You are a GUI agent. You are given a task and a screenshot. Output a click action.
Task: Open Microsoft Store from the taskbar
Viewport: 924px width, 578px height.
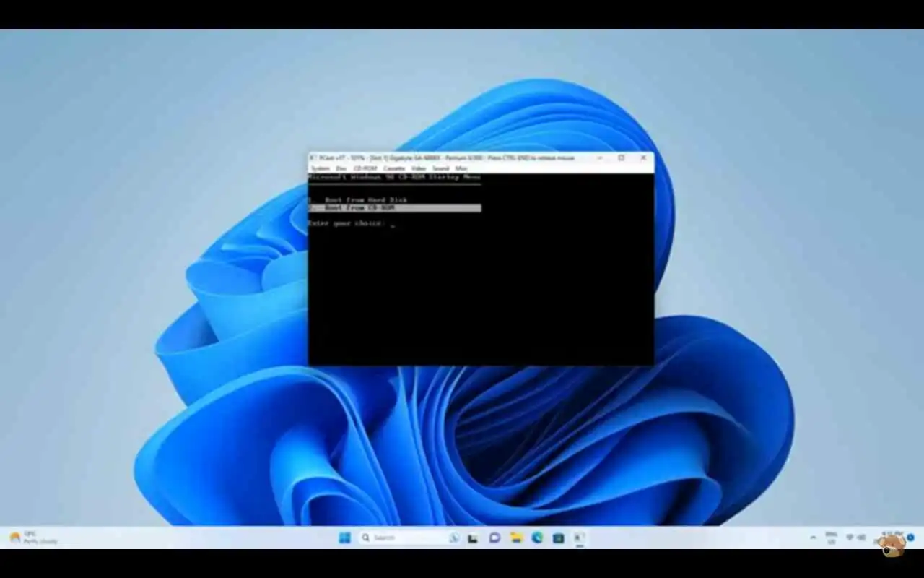[x=558, y=538]
